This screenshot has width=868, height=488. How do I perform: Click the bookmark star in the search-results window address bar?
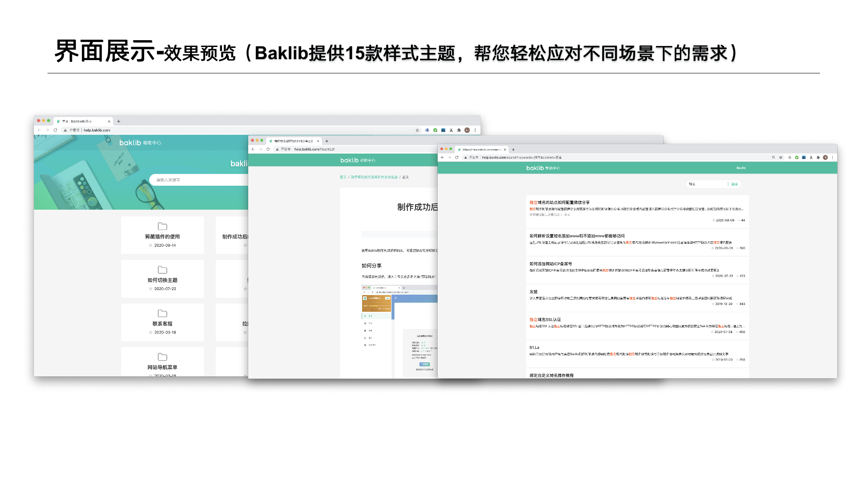click(x=781, y=158)
